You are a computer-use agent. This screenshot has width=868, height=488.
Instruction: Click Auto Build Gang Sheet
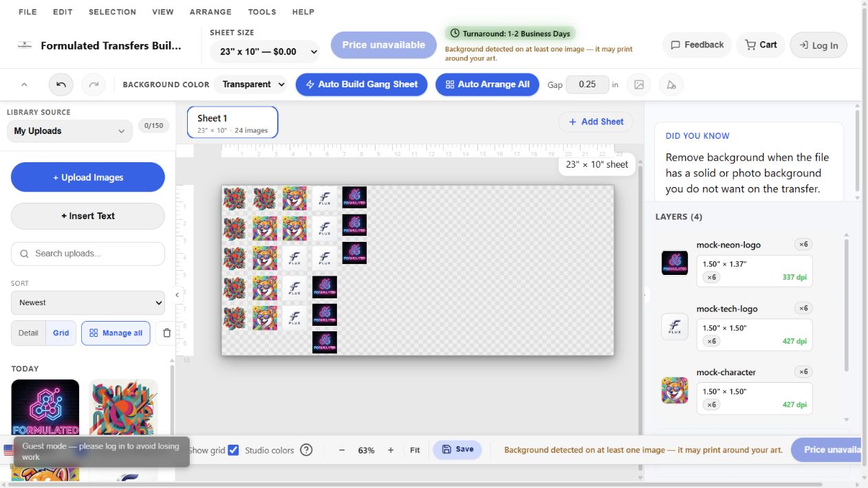[362, 85]
